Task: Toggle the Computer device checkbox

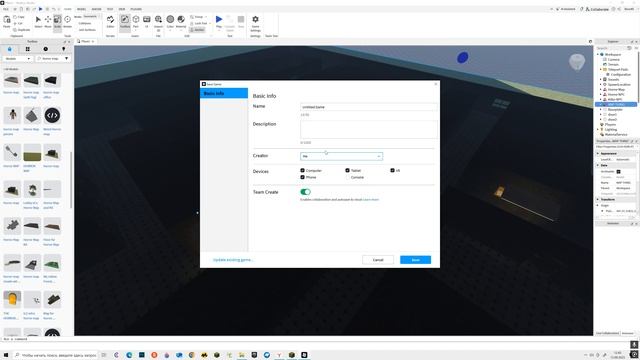Action: [302, 170]
